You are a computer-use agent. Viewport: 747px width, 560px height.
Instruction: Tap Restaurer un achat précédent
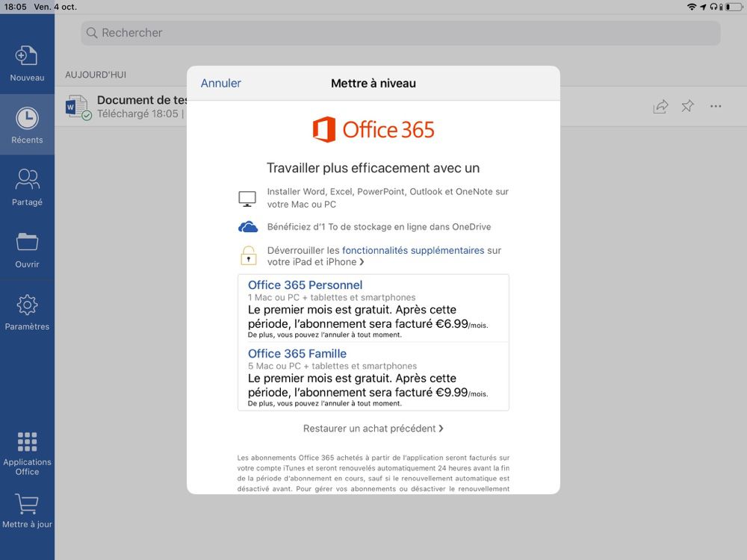click(x=373, y=429)
